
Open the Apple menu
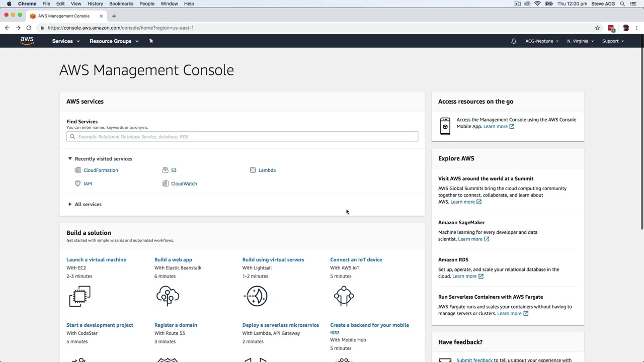[x=9, y=4]
